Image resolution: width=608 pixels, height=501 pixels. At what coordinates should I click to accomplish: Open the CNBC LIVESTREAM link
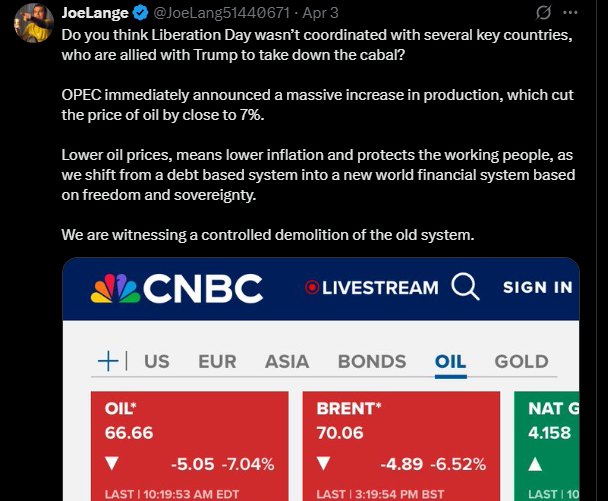pos(380,288)
